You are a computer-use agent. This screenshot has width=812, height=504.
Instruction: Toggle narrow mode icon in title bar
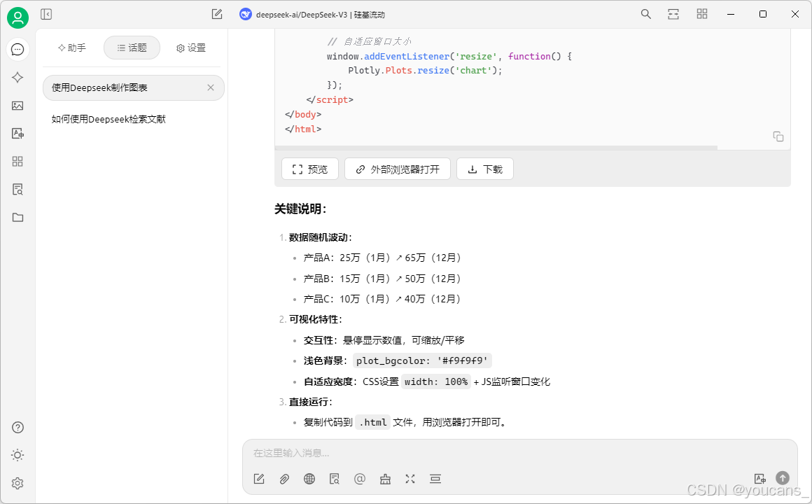(673, 14)
